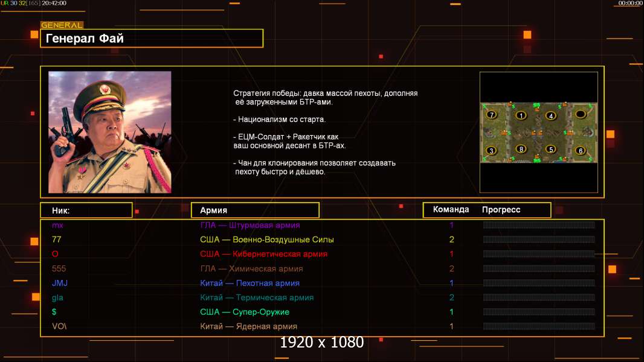Viewport: 644px width, 362px height.
Task: Click start position 5 circle
Action: tap(551, 149)
